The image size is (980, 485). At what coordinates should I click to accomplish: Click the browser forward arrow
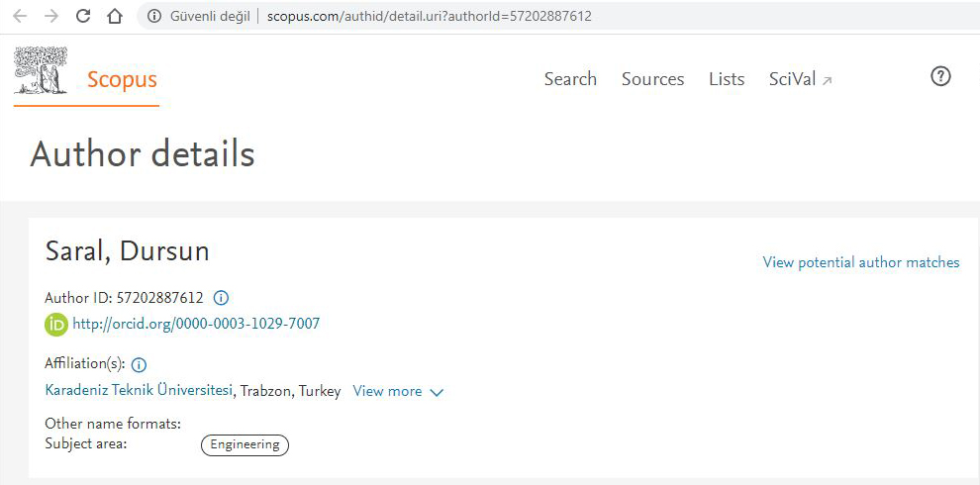(x=50, y=16)
